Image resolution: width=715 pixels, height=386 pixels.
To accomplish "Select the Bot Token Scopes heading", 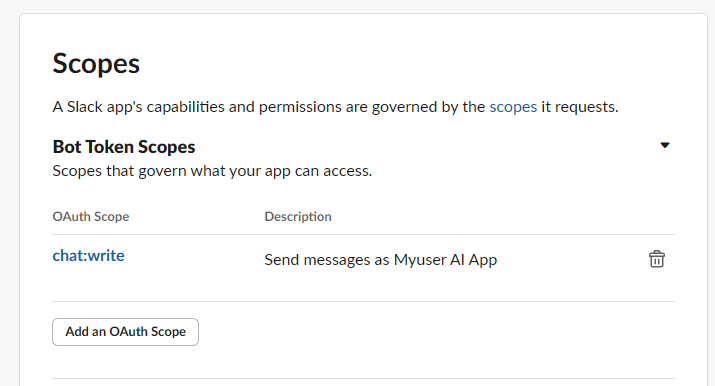I will [x=124, y=147].
